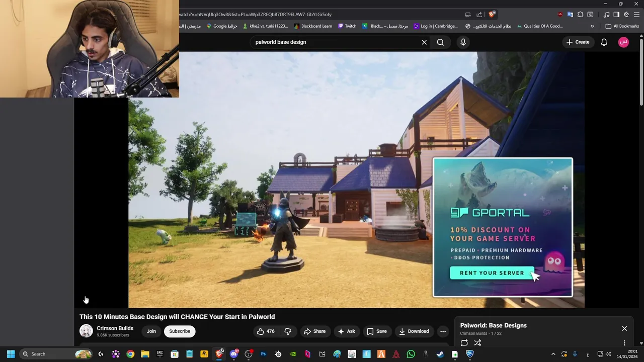
Task: Click the YouTube search magnifier button
Action: [440, 42]
